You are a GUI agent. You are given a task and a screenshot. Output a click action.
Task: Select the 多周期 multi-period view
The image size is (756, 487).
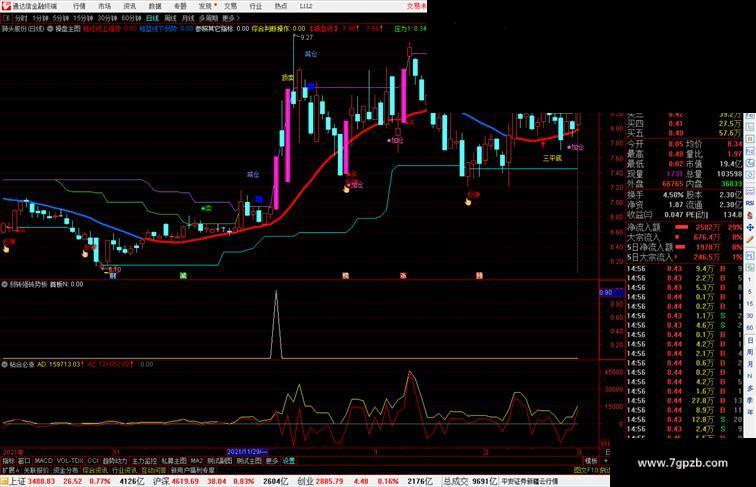click(x=208, y=18)
